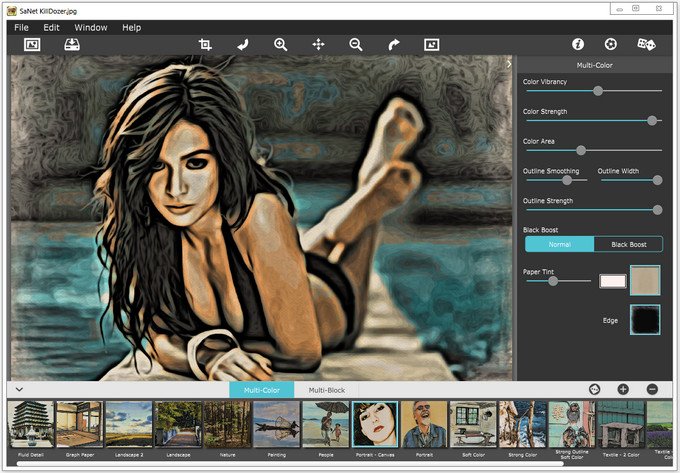Open the File menu
Viewport: 680px width, 473px height.
[21, 27]
